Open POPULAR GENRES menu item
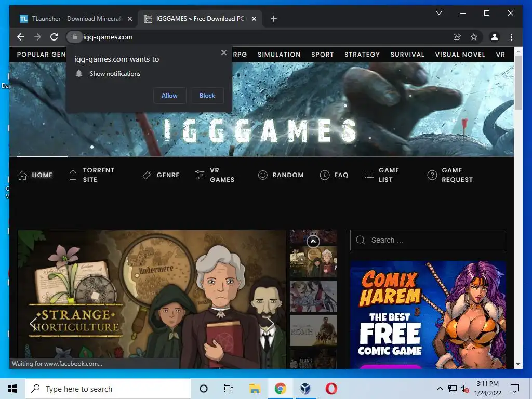532x399 pixels. coord(41,54)
